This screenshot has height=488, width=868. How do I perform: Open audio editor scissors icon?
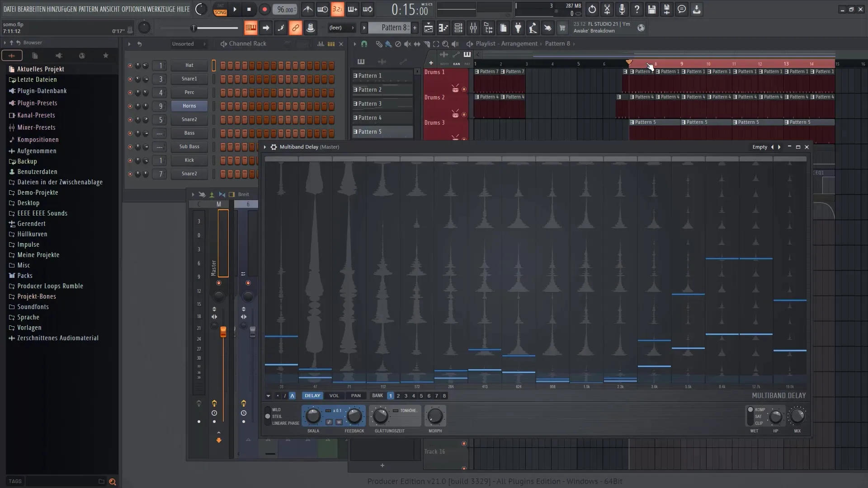pyautogui.click(x=607, y=9)
